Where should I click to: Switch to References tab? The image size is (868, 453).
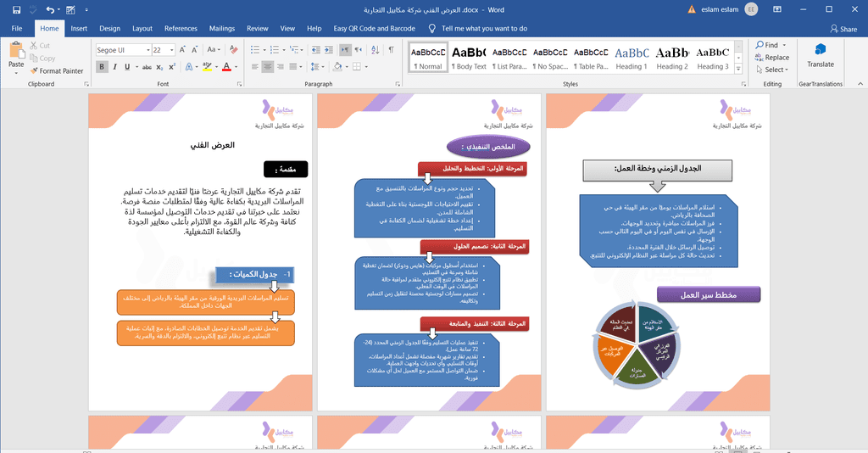tap(181, 28)
